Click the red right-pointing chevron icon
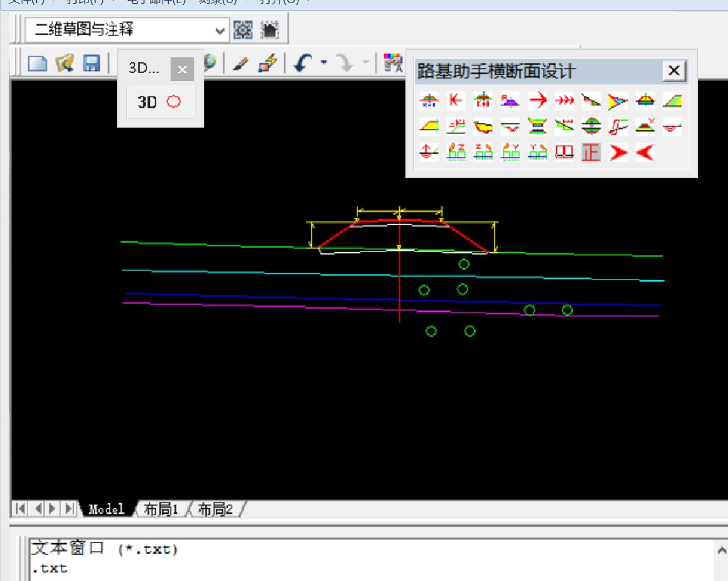The image size is (728, 581). tap(618, 153)
